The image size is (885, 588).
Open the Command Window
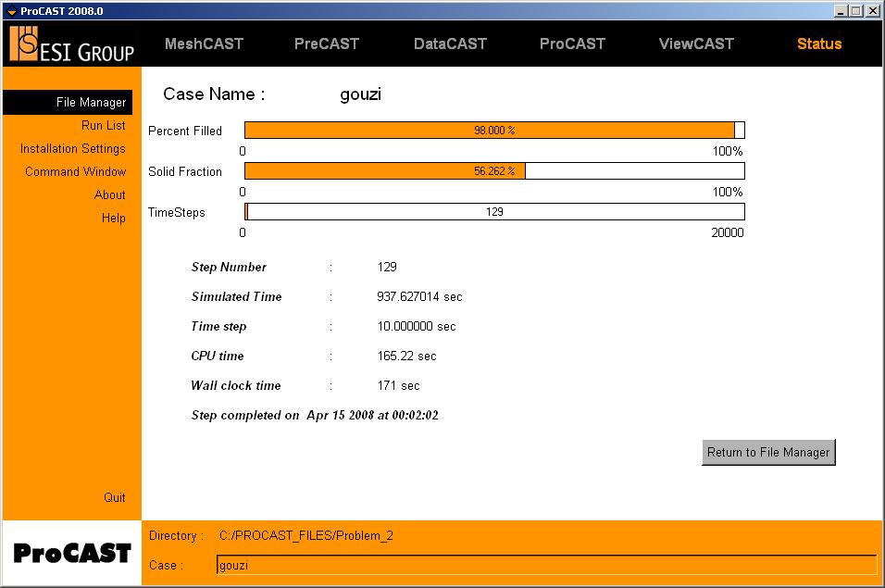pos(75,171)
